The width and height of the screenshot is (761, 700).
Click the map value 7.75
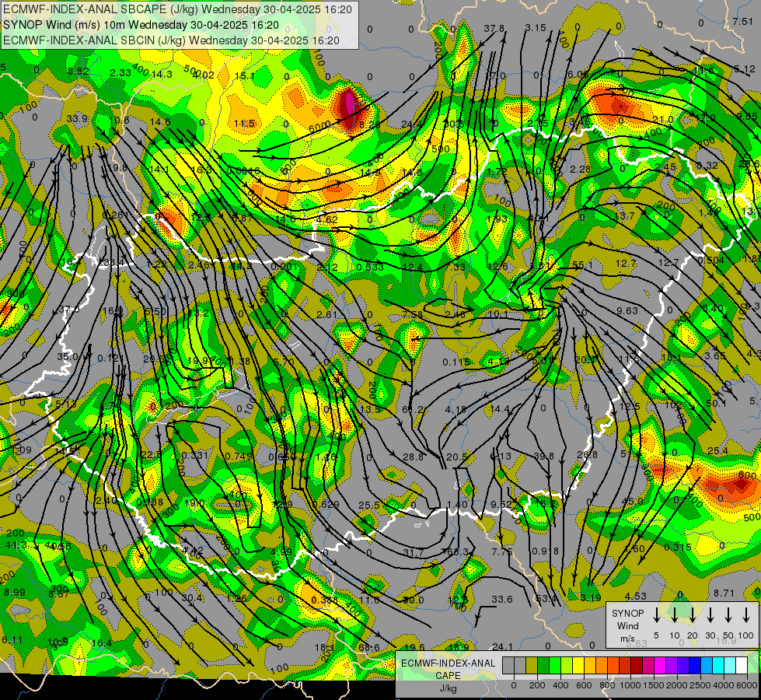[502, 552]
